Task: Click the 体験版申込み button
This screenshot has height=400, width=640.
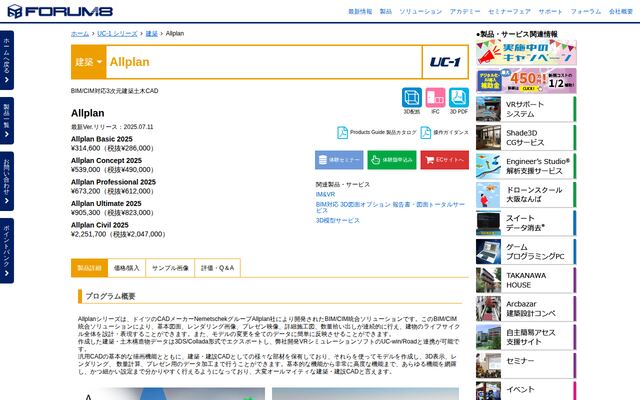Action: click(x=392, y=160)
